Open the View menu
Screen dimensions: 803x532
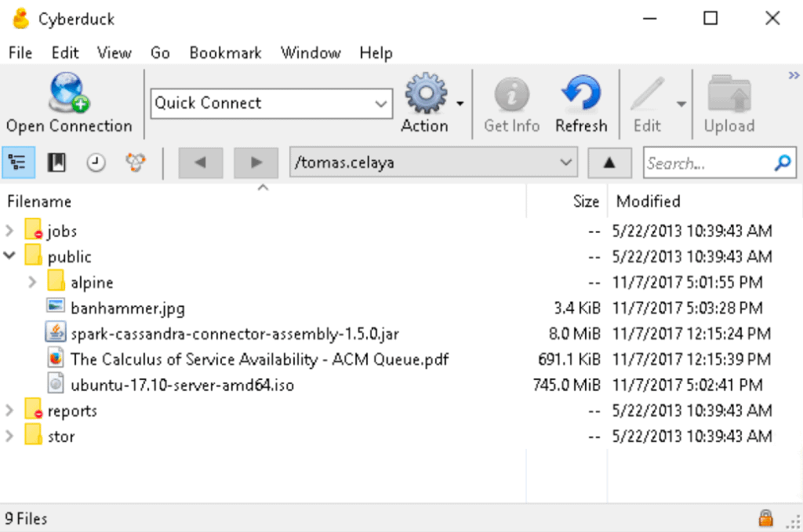point(114,52)
